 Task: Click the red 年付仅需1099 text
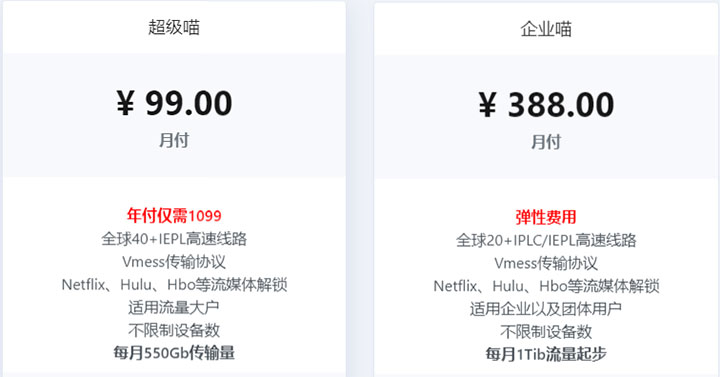(x=174, y=215)
